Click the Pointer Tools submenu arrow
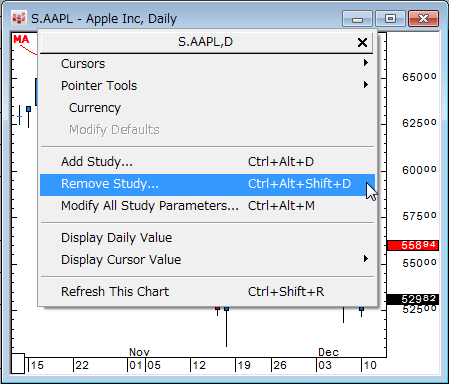This screenshot has height=384, width=449. coord(366,85)
